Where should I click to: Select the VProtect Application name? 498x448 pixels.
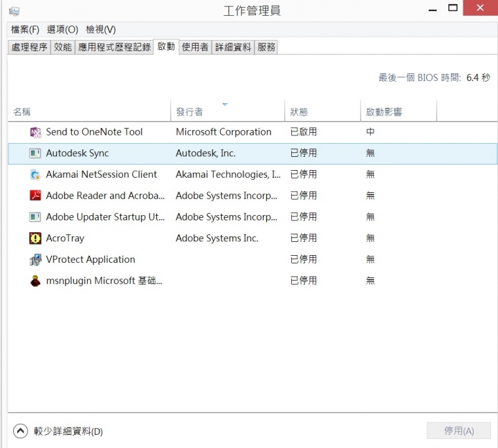pyautogui.click(x=91, y=259)
